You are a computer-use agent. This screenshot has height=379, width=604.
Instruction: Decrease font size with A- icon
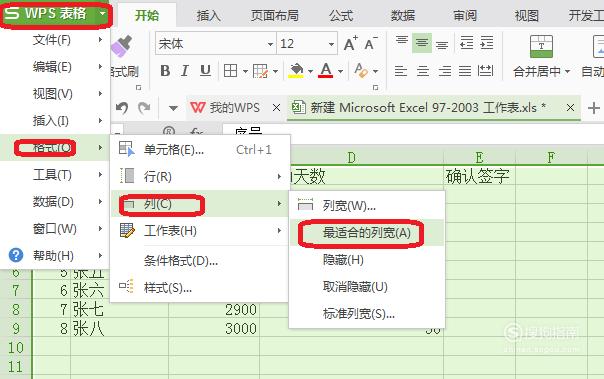click(371, 44)
